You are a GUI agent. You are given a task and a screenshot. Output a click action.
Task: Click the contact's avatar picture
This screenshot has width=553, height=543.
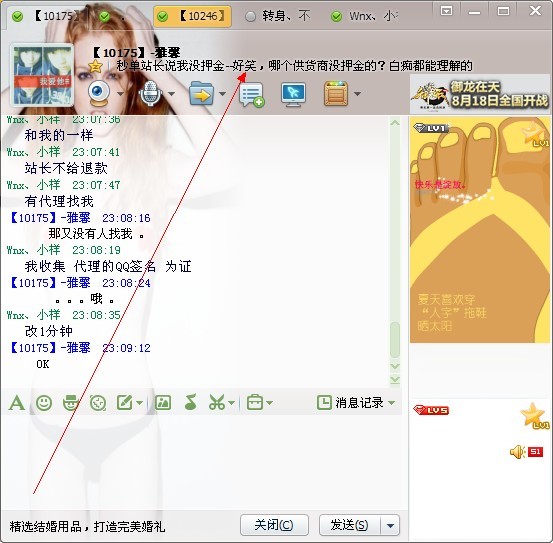pyautogui.click(x=42, y=75)
